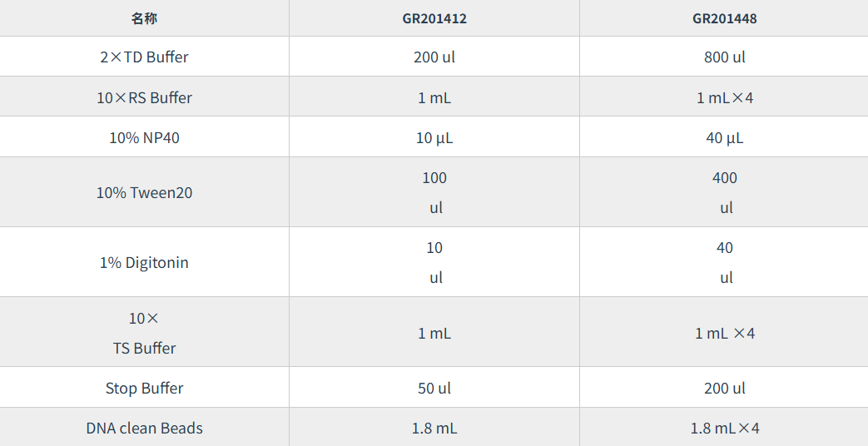Select GR201412 amount for 10× TS Buffer
Screen dimensions: 868x446
(434, 333)
